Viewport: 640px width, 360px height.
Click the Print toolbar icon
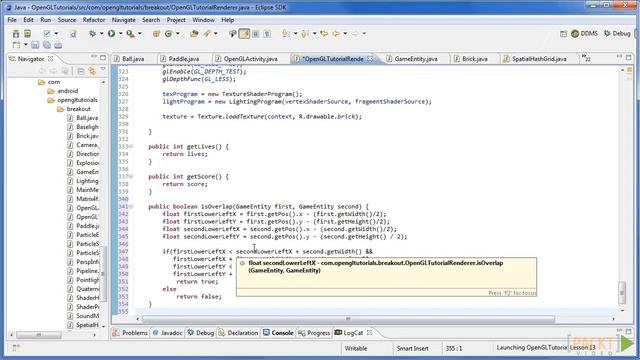(x=58, y=45)
